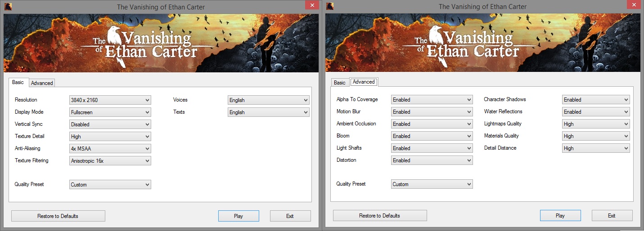Open the Texts language dropdown

tap(269, 112)
